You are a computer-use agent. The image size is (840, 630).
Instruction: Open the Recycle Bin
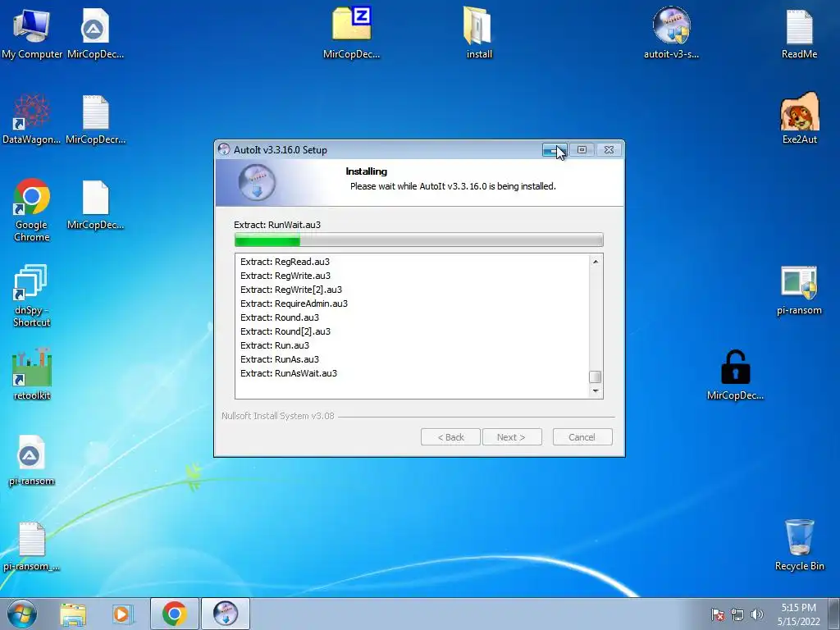point(799,546)
